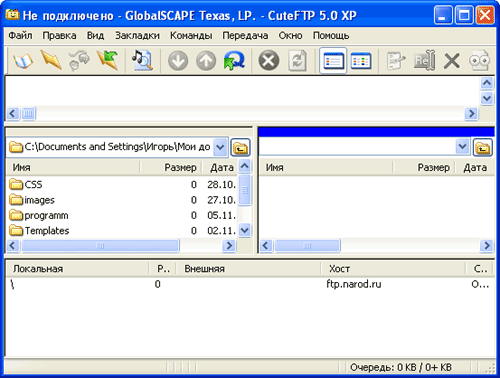Click log pane scroll right arrow

coord(471,114)
